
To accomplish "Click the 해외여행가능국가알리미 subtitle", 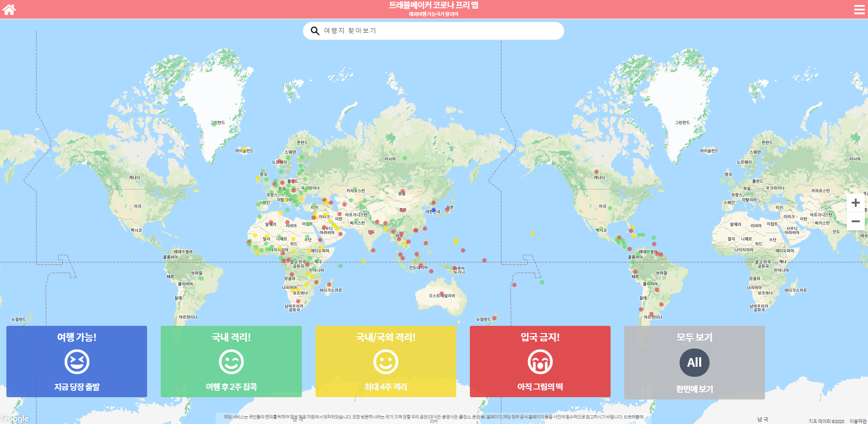I will pos(434,14).
